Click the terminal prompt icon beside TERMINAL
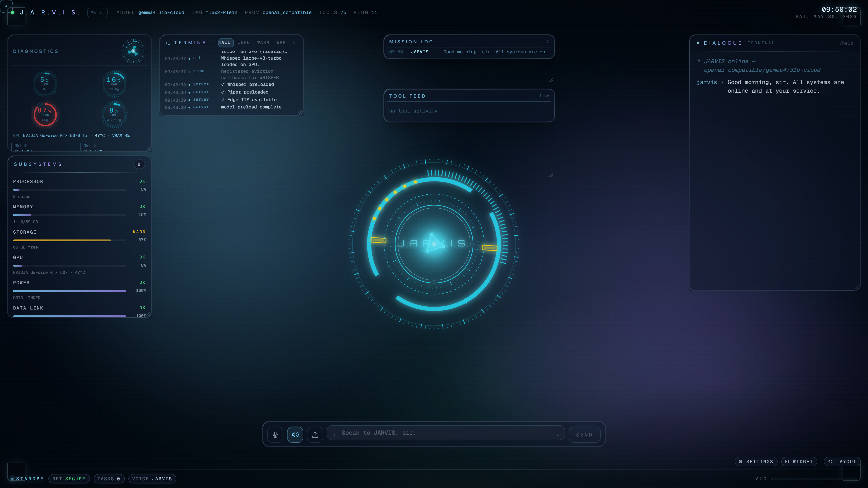Image resolution: width=868 pixels, height=488 pixels. [168, 43]
